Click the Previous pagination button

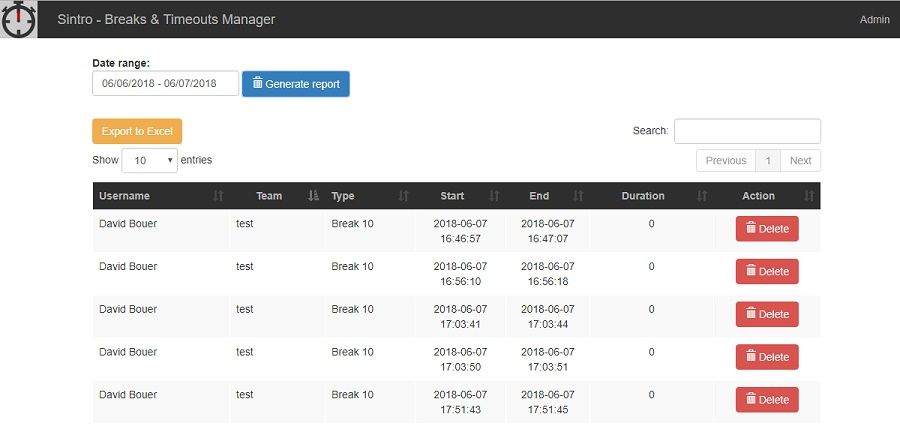726,161
